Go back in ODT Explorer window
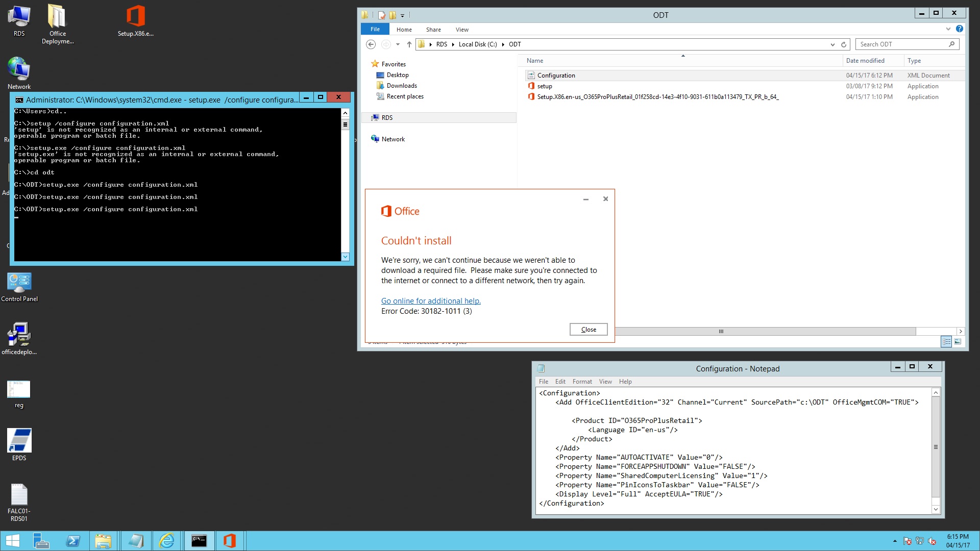 pyautogui.click(x=371, y=44)
